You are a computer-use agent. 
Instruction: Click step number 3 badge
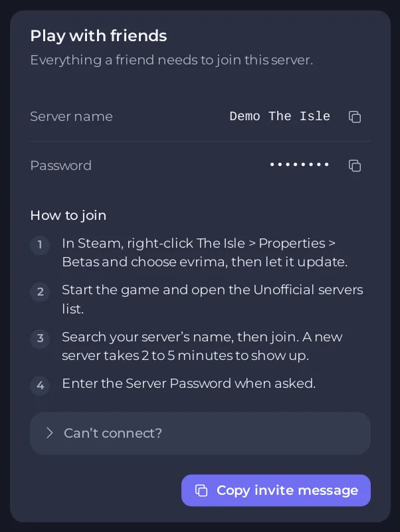(40, 338)
